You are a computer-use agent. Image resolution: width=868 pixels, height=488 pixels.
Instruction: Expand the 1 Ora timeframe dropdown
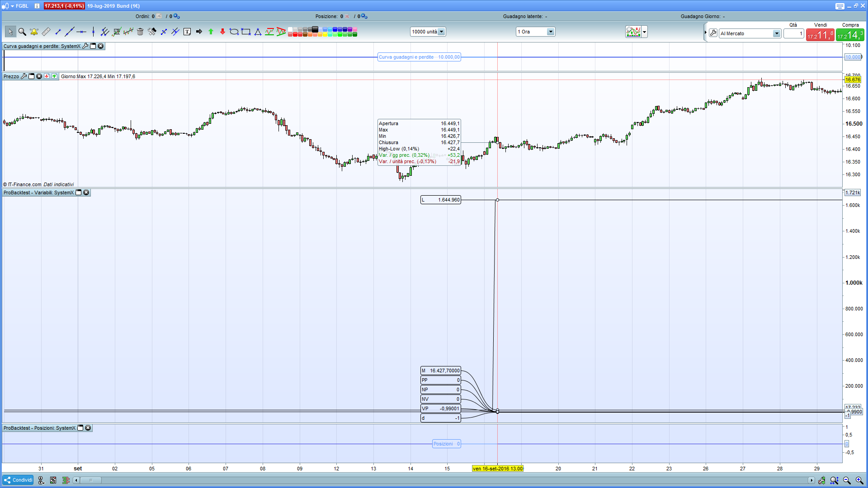550,32
